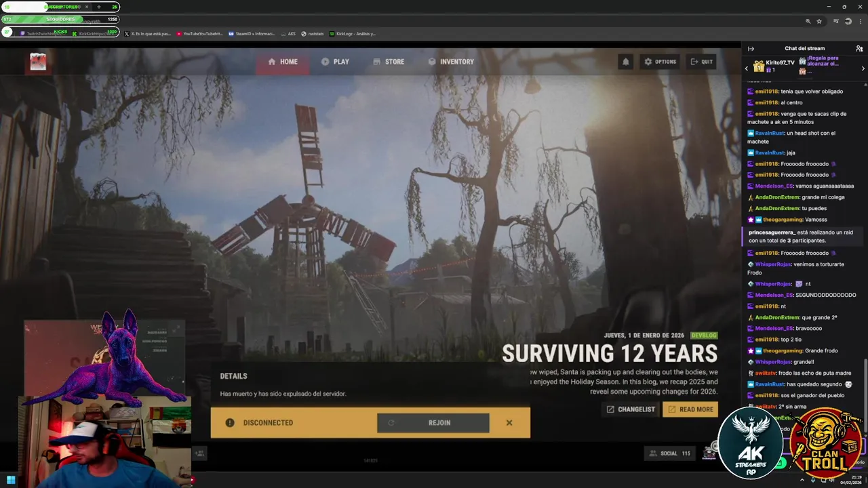Close the current browser tab
This screenshot has width=868, height=488.
coord(87,7)
